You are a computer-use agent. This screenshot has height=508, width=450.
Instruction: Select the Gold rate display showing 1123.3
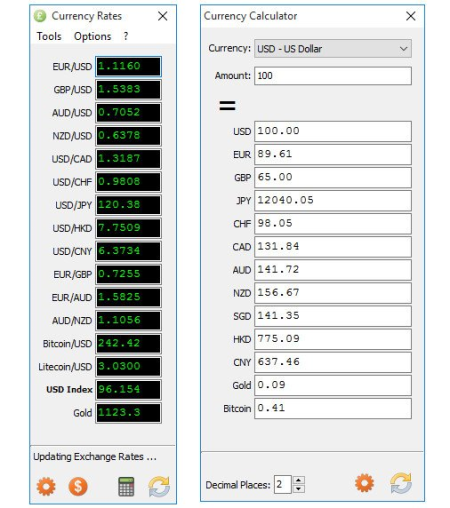click(128, 413)
